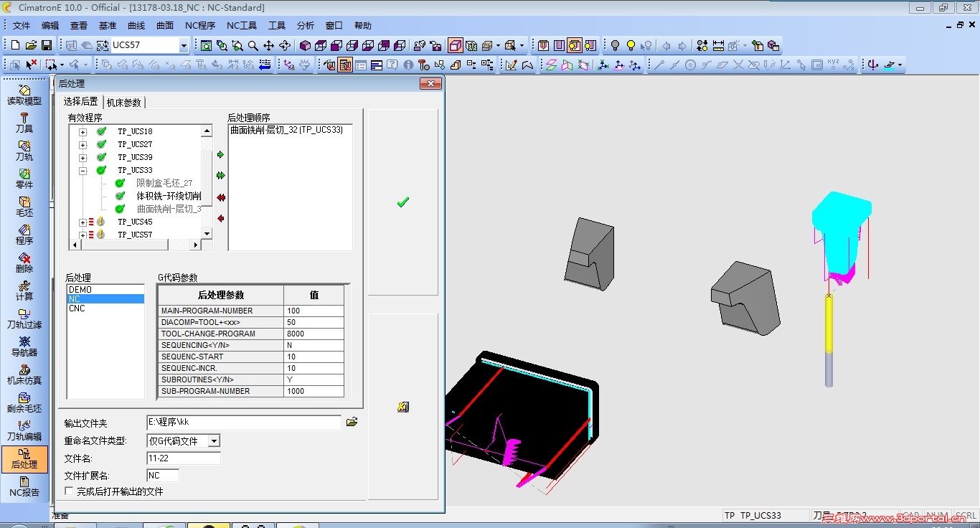Screen dimensions: 980x528
Task: Run the 计算 (calculate) sidebar tool
Action: [24, 291]
